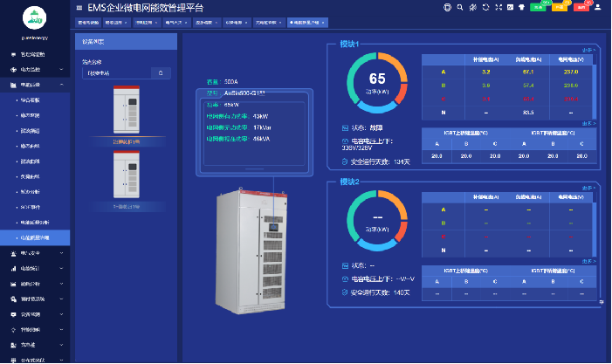Click the hamburger menu icon beside the EMS title
The width and height of the screenshot is (612, 364).
point(78,7)
